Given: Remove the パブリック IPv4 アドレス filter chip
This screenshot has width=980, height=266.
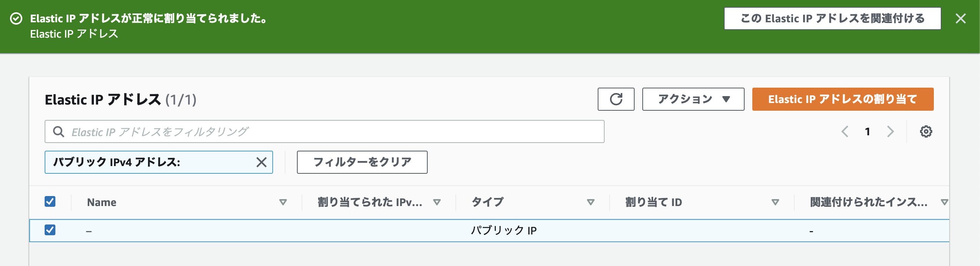Looking at the screenshot, I should 262,162.
